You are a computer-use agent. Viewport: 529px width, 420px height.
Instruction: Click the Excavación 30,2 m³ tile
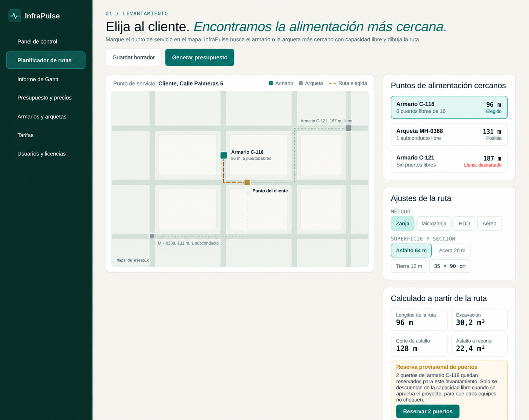(479, 320)
